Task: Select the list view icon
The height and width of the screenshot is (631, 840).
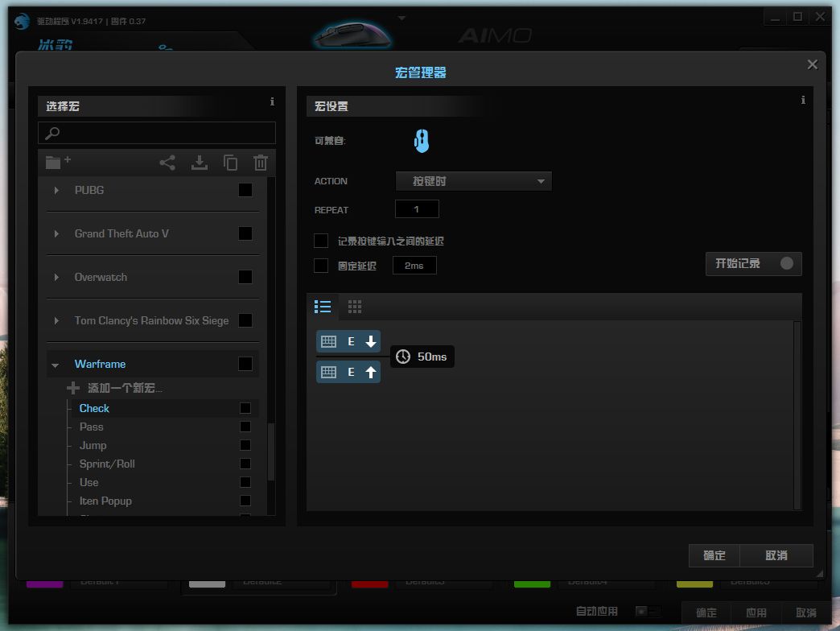Action: [323, 307]
